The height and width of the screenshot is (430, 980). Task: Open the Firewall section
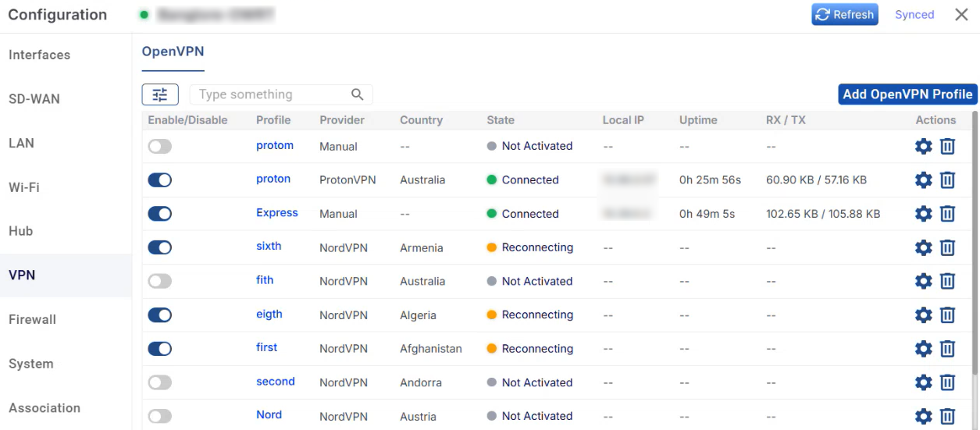(33, 319)
